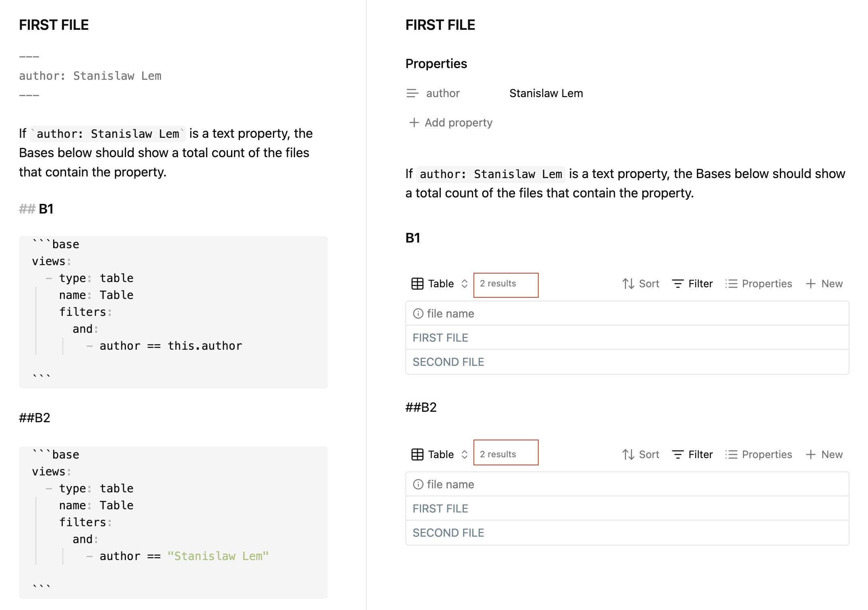Viewport: 868px width, 610px height.
Task: Click the table view icon in B2
Action: (x=417, y=454)
